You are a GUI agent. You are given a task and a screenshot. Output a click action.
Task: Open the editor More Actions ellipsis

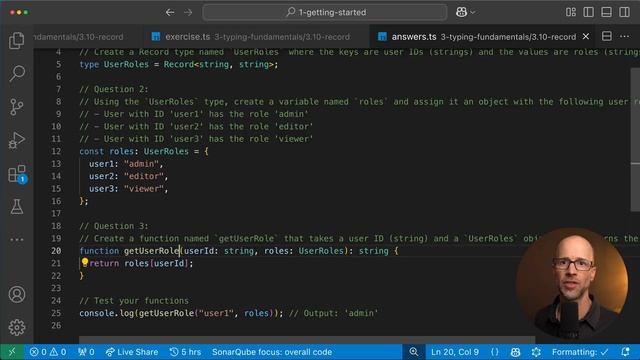click(624, 36)
